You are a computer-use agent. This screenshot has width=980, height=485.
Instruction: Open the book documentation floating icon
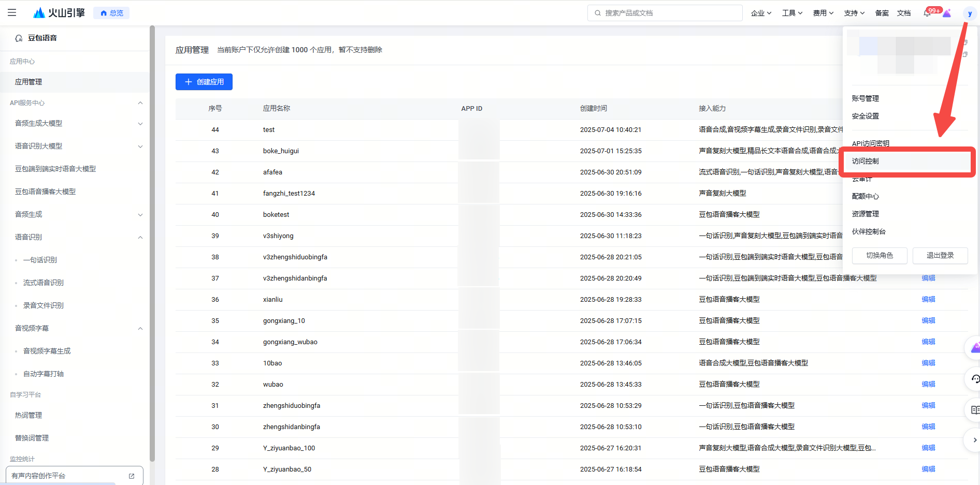click(x=975, y=410)
